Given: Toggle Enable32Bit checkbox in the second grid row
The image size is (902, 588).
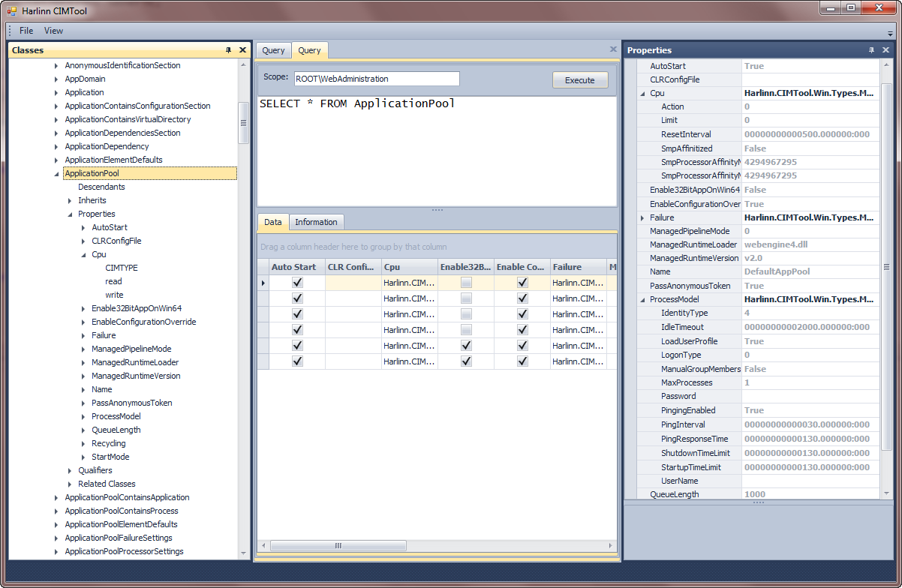Looking at the screenshot, I should click(x=466, y=298).
